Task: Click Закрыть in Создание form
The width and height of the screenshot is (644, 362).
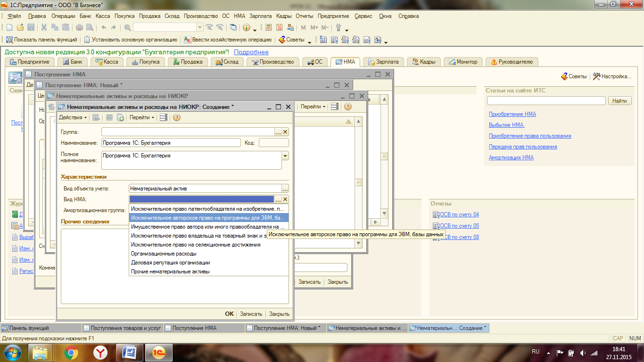Action: 279,314
